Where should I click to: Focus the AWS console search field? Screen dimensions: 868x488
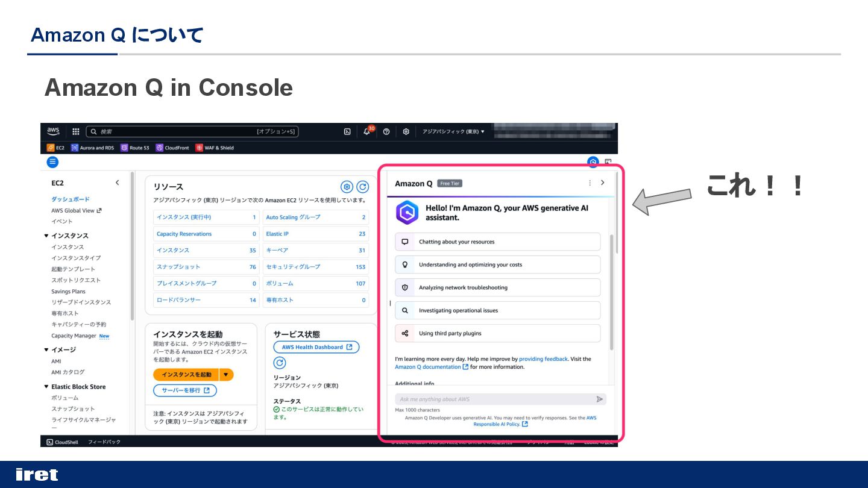192,131
